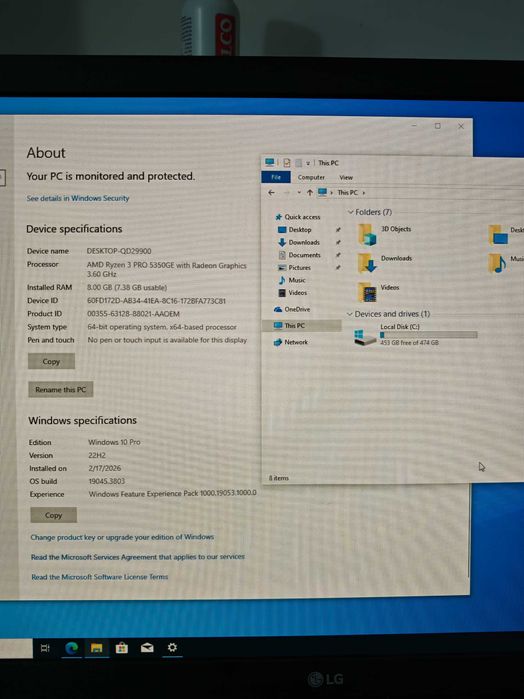Click the 453 GB free of 474 GB text

pyautogui.click(x=409, y=343)
